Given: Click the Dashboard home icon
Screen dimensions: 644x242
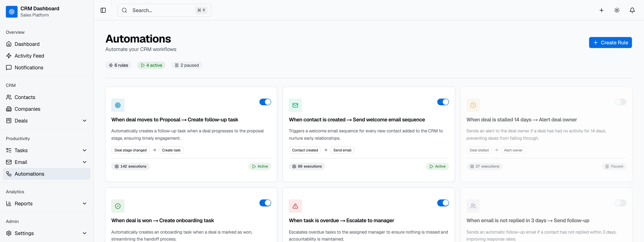Looking at the screenshot, I should [x=9, y=44].
